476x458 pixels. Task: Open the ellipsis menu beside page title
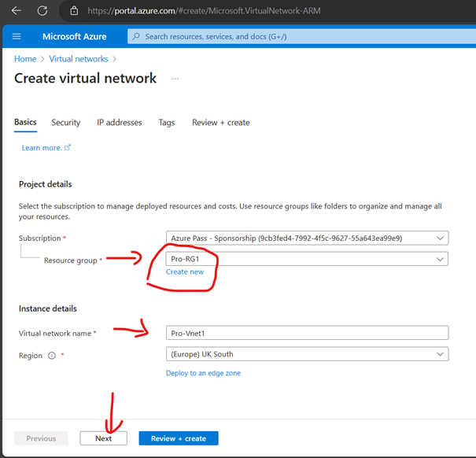(x=175, y=79)
